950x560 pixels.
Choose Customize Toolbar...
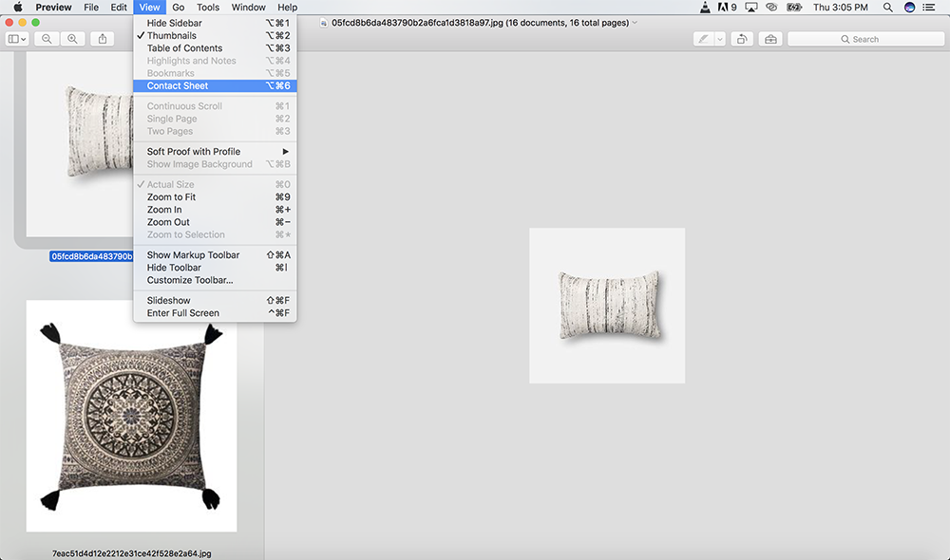(215, 280)
